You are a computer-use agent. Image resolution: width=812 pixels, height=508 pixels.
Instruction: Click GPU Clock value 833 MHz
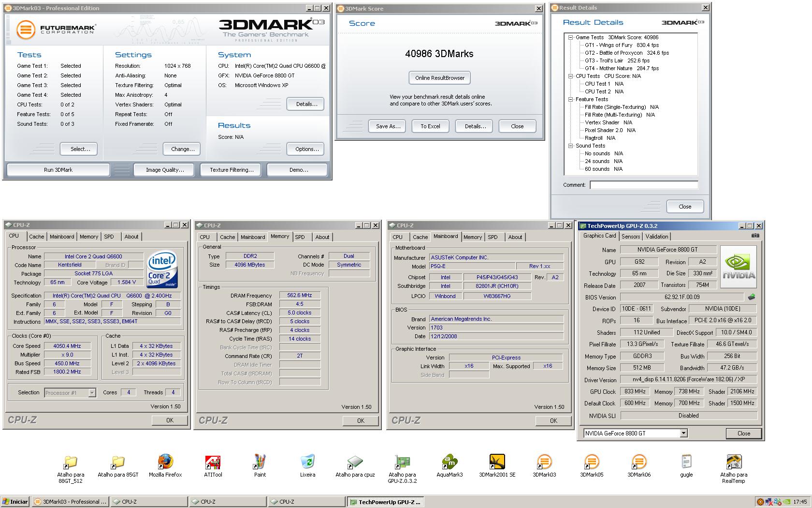[x=635, y=391]
